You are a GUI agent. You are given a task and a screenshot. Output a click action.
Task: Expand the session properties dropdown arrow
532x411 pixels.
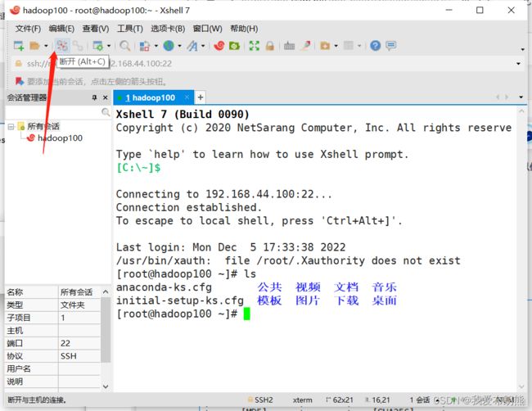pyautogui.click(x=109, y=46)
